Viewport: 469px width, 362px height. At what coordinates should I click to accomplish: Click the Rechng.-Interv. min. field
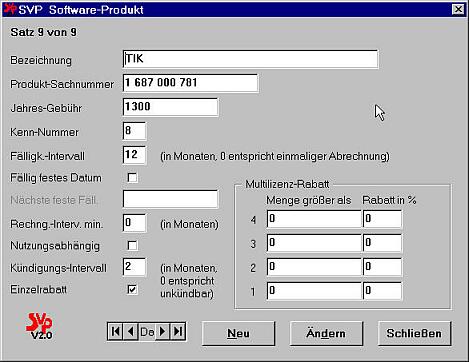coord(134,223)
